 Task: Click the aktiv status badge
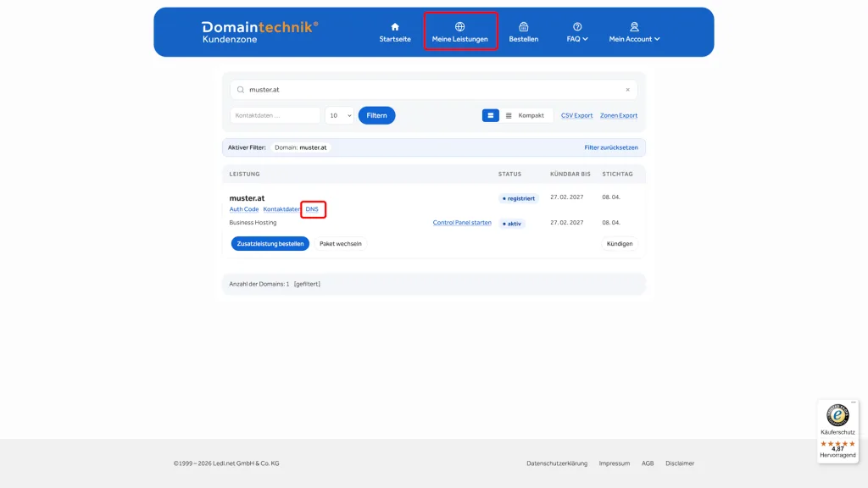click(x=511, y=224)
